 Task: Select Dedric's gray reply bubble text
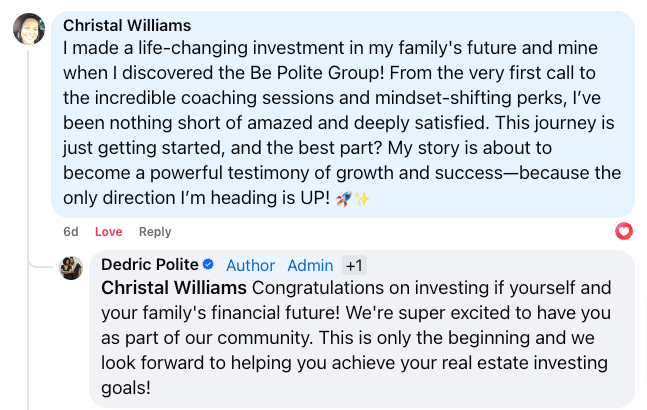tap(356, 337)
